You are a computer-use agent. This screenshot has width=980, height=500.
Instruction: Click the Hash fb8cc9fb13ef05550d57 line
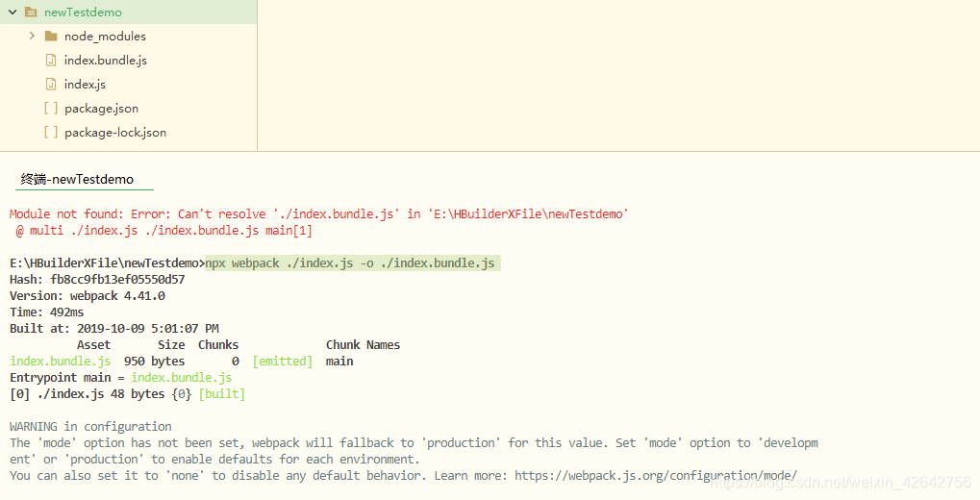tap(97, 280)
